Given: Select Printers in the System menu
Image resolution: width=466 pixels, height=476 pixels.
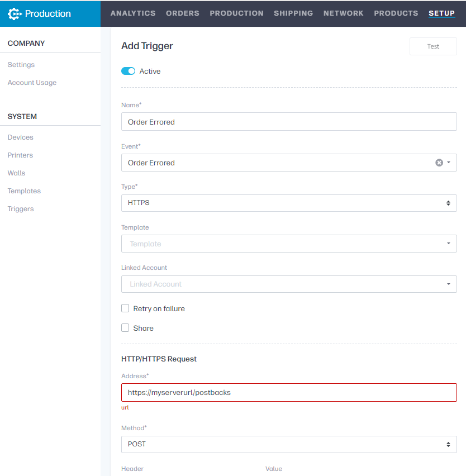Looking at the screenshot, I should click(20, 155).
